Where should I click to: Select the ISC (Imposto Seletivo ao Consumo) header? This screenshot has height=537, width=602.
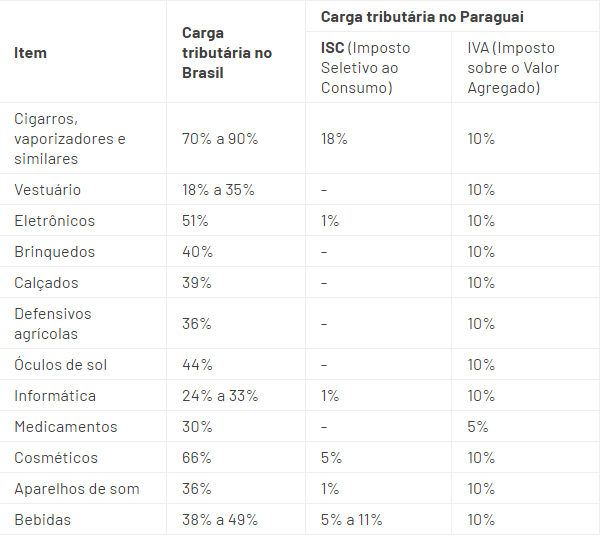(365, 68)
